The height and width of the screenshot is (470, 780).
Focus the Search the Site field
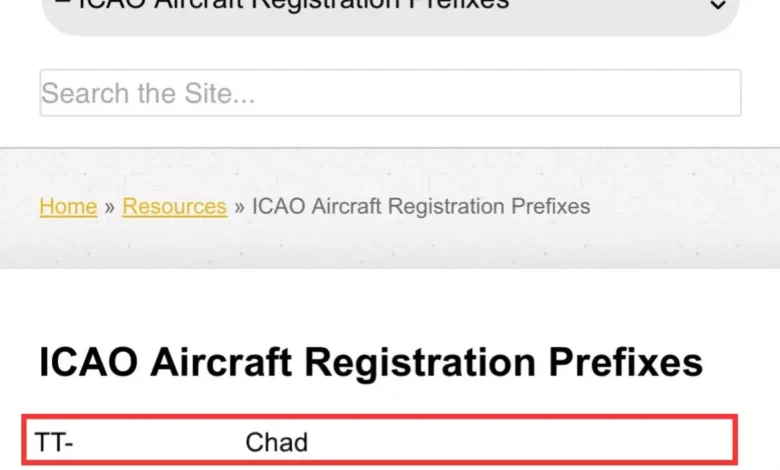coord(390,93)
